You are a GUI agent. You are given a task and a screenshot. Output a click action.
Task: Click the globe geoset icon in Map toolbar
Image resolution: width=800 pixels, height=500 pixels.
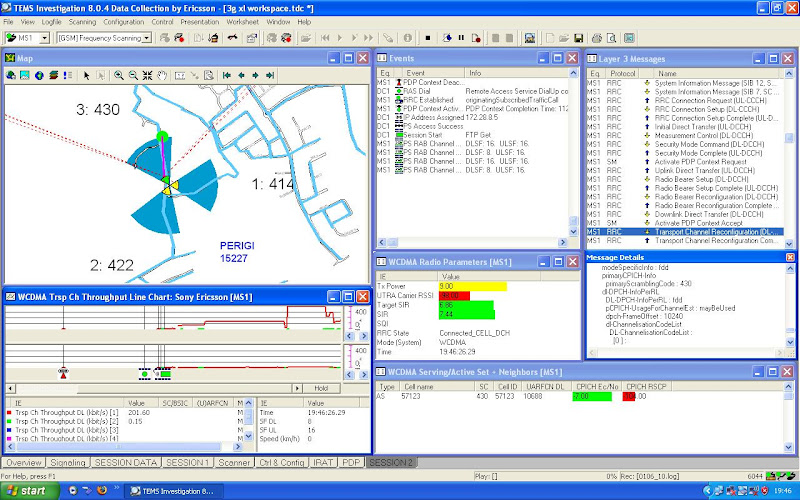coord(39,76)
